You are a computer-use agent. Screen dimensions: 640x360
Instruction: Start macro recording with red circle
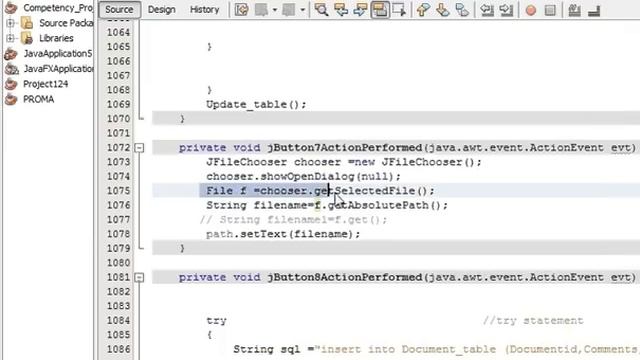531,10
